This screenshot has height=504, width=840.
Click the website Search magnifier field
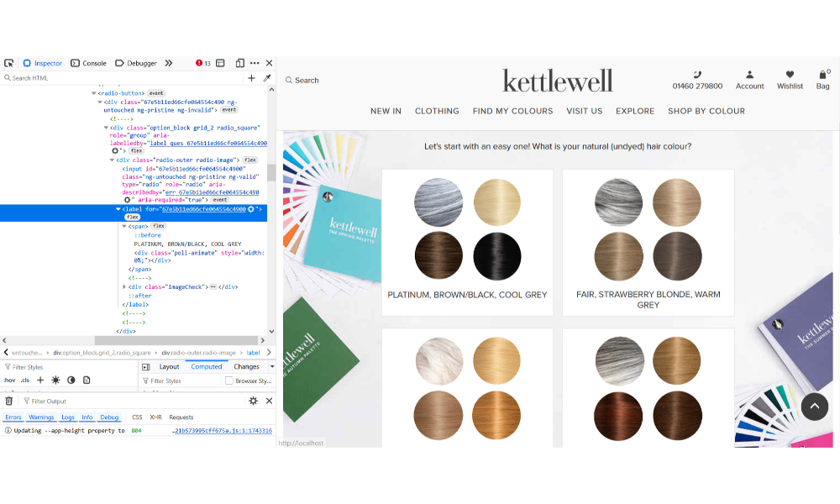302,81
